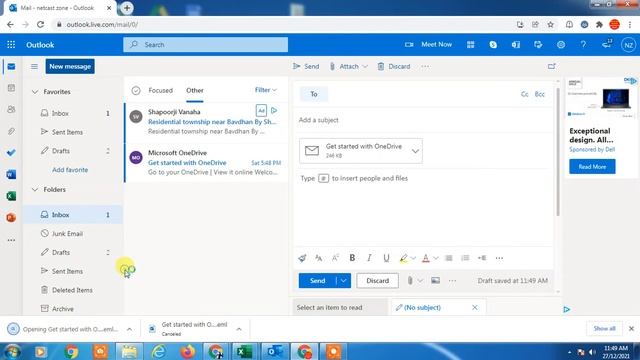Viewport: 640px width, 360px height.
Task: Launch Excel from the left rail
Action: coord(11,196)
